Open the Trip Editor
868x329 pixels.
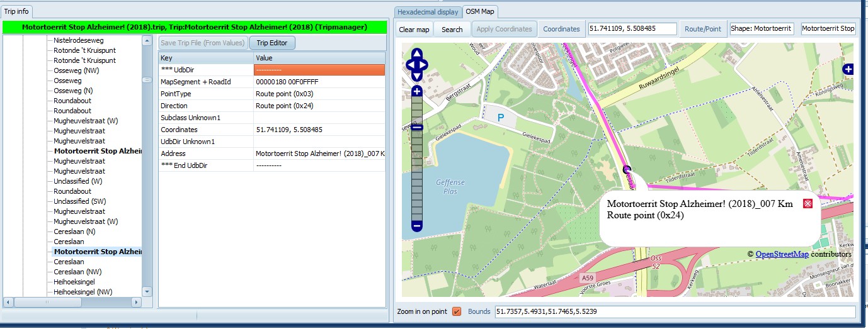(272, 43)
